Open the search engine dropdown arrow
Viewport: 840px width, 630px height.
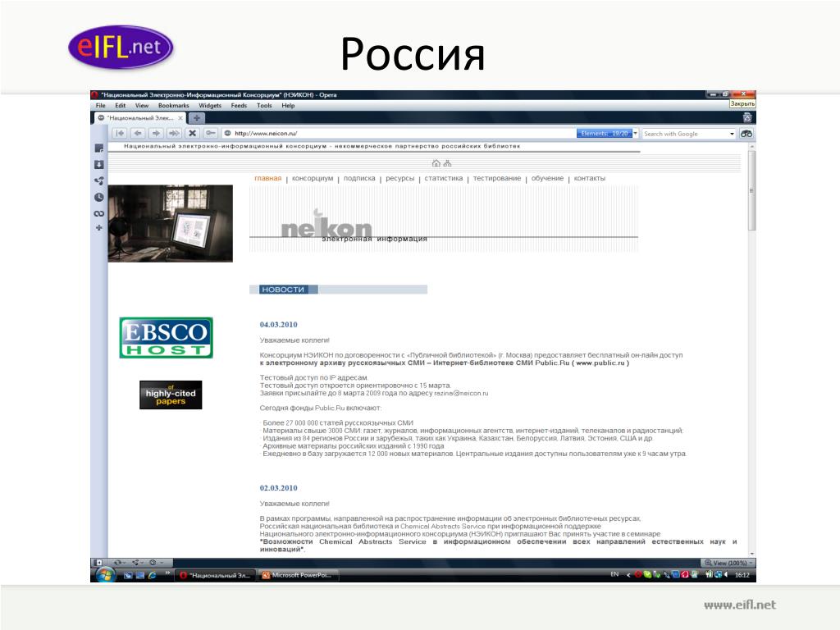[x=733, y=134]
